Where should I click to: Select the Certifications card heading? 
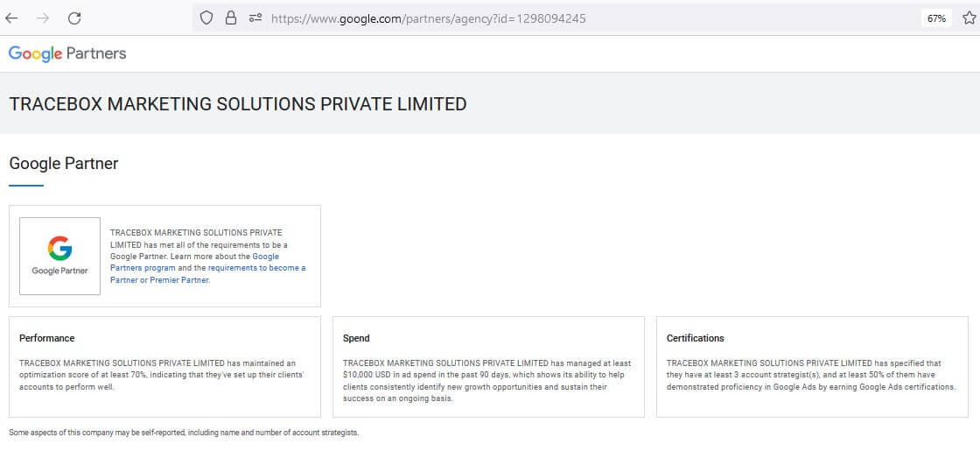click(x=695, y=338)
